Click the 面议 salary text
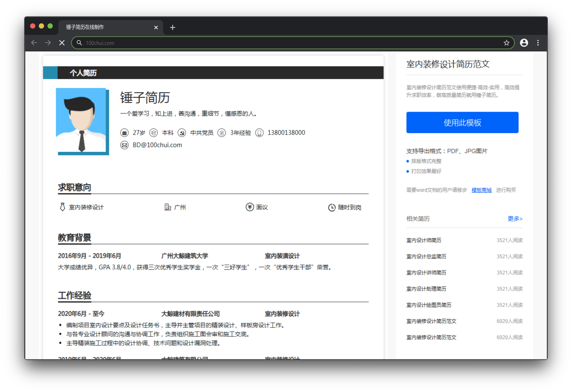 (262, 207)
